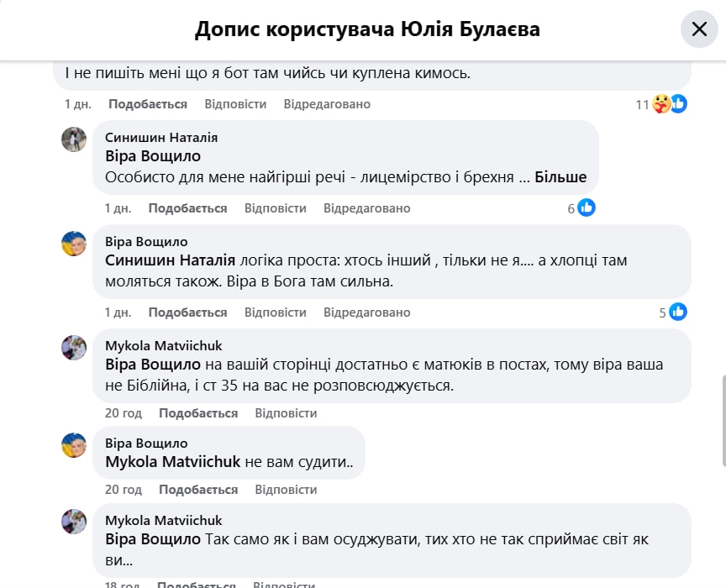View the like reaction icon with count 5
726x588 pixels.
coord(678,312)
